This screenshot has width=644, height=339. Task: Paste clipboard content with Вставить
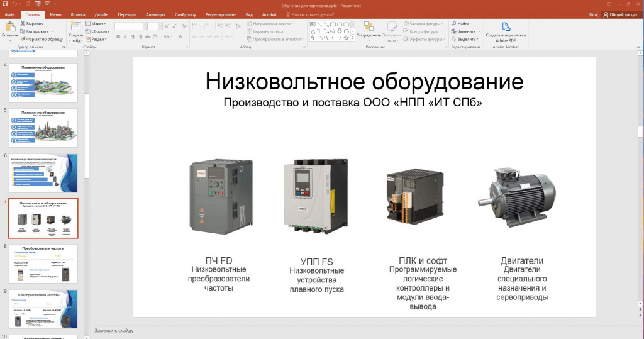10,31
